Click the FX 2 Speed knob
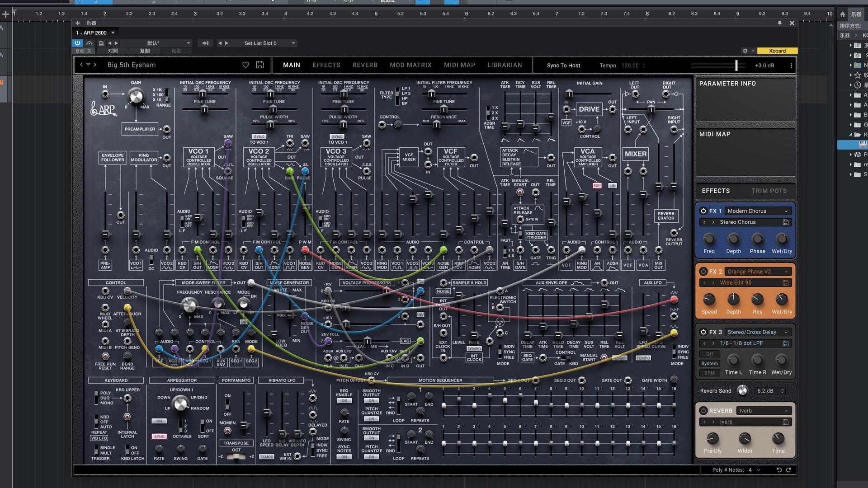 tap(709, 299)
